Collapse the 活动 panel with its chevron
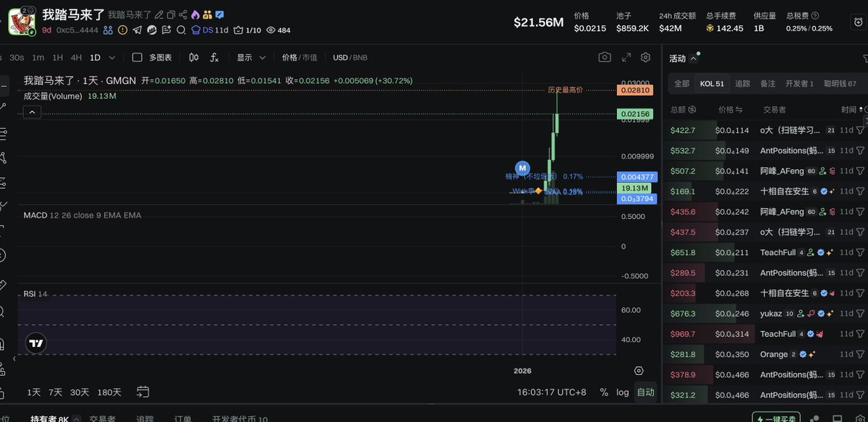This screenshot has height=422, width=868. click(695, 57)
